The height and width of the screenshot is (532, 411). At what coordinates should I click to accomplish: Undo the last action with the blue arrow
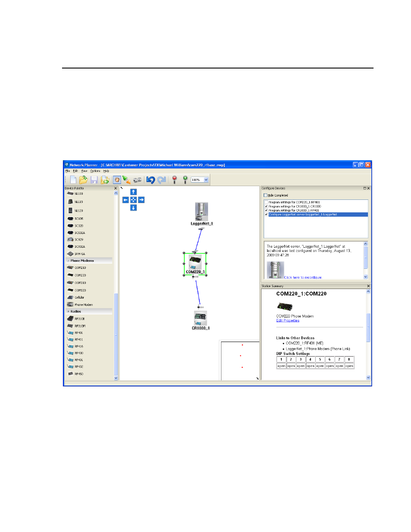coord(150,180)
